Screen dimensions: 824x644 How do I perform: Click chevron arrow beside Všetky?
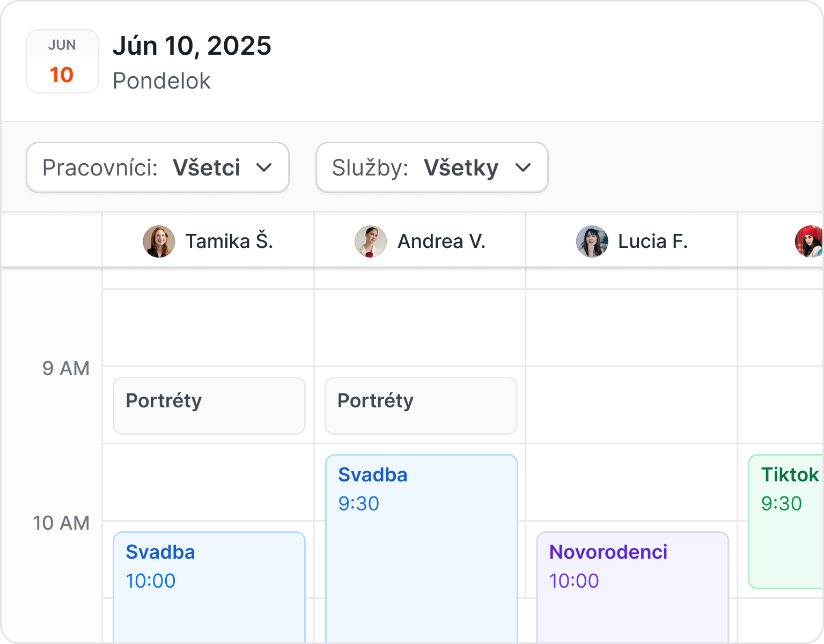pos(523,167)
